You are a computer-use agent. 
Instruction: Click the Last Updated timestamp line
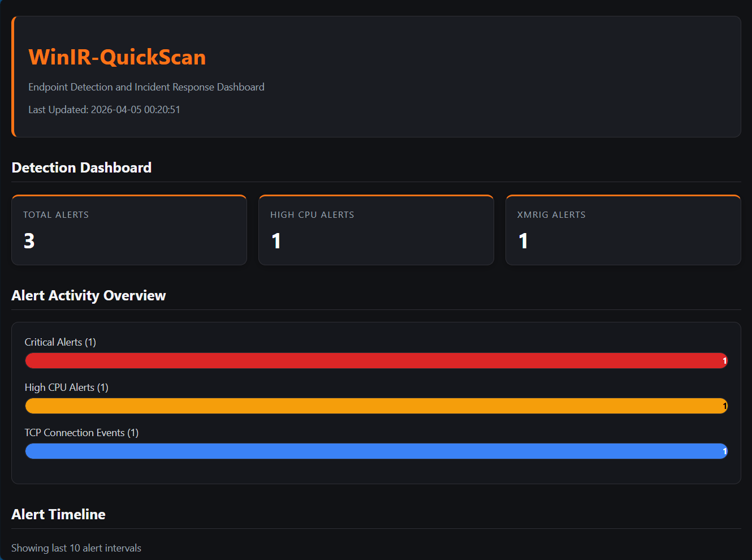coord(104,110)
